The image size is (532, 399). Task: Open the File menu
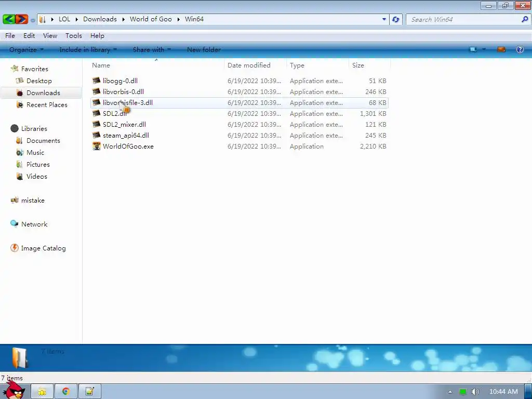[x=10, y=36]
